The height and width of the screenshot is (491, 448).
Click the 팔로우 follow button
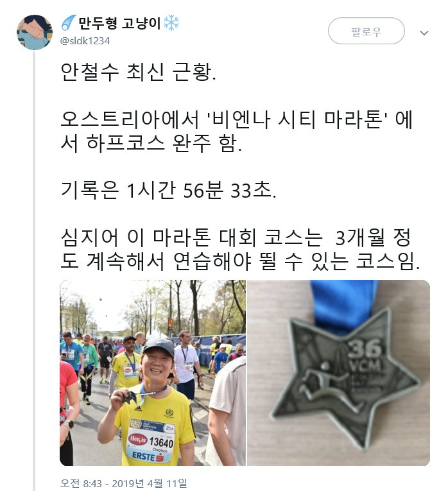coord(366,31)
